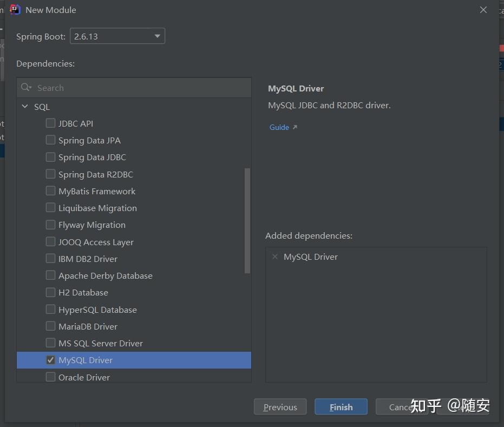This screenshot has width=504, height=427.
Task: Select MySQL Driver in Added dependencies list
Action: point(310,257)
